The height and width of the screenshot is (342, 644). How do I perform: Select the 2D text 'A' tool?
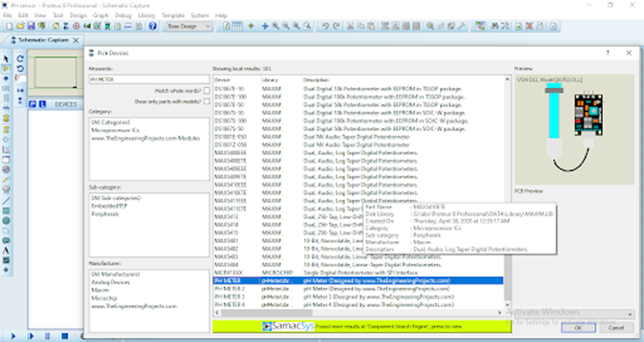6,250
